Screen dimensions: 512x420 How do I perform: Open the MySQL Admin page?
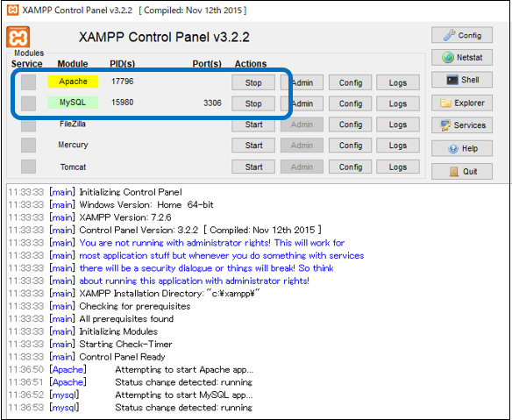pos(302,103)
